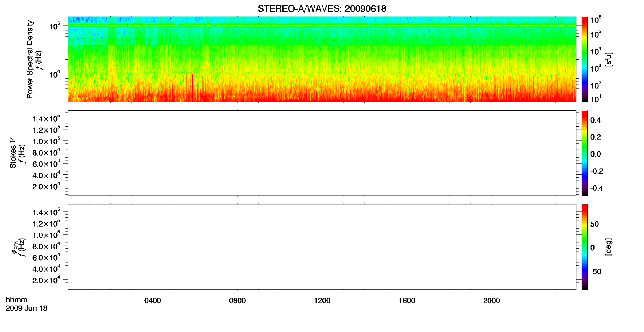The width and height of the screenshot is (644, 332).
Task: Click the empty phi RTN plot panel
Action: pyautogui.click(x=322, y=247)
